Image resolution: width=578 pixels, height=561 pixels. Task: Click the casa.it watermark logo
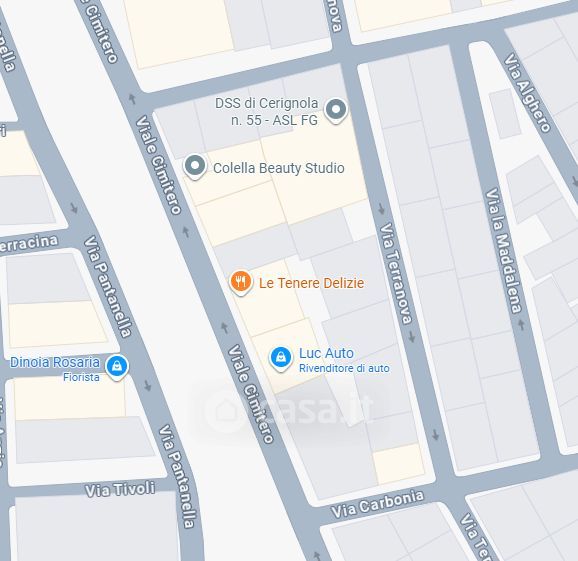(x=289, y=408)
